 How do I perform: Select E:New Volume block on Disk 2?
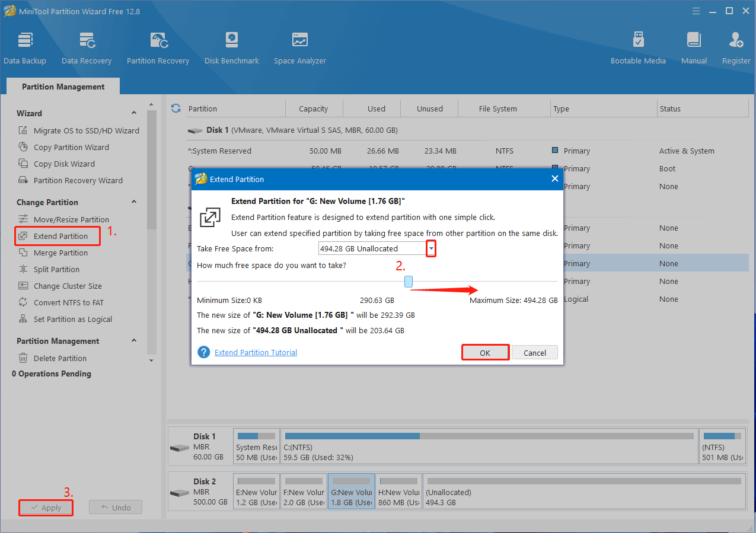257,491
